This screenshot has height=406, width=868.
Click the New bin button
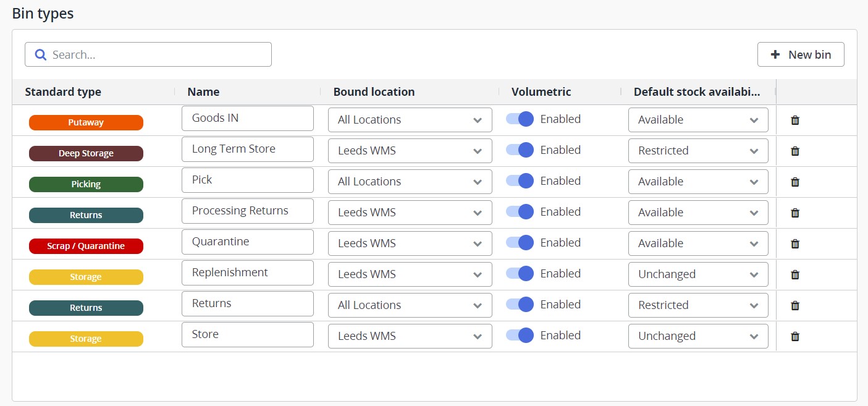click(801, 55)
